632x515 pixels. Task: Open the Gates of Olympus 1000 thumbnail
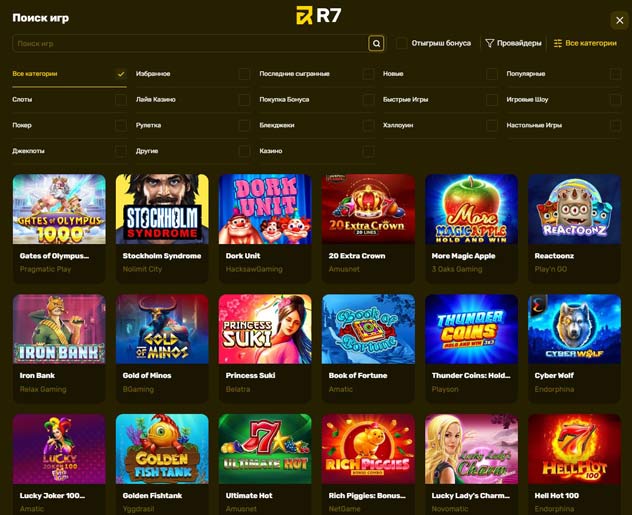tap(59, 209)
